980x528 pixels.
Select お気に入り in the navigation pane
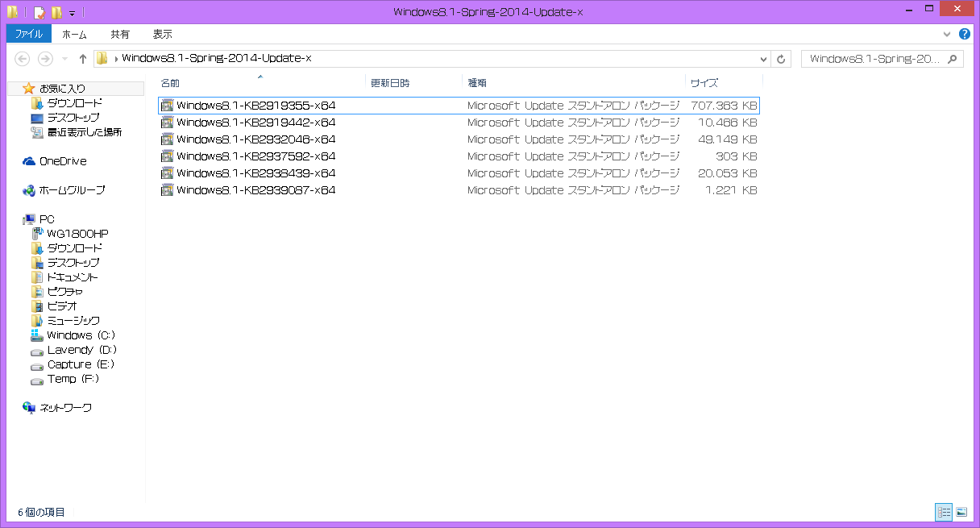coord(62,89)
